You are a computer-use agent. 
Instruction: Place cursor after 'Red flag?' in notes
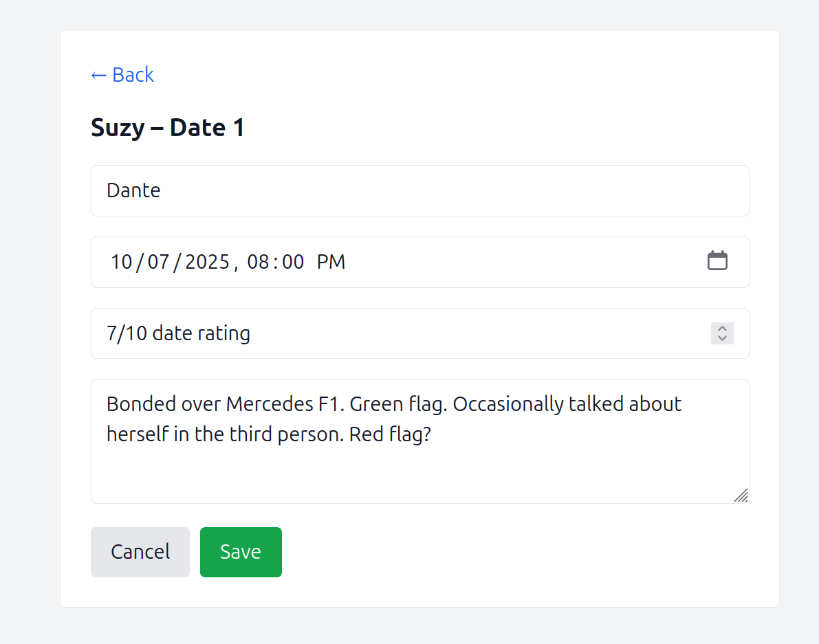click(x=432, y=435)
